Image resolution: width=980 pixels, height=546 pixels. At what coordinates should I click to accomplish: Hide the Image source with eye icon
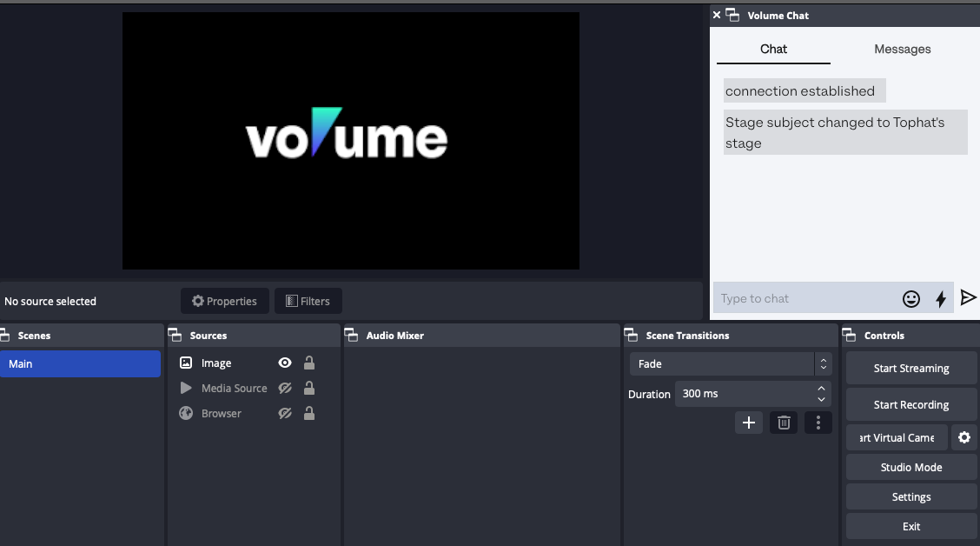tap(285, 363)
